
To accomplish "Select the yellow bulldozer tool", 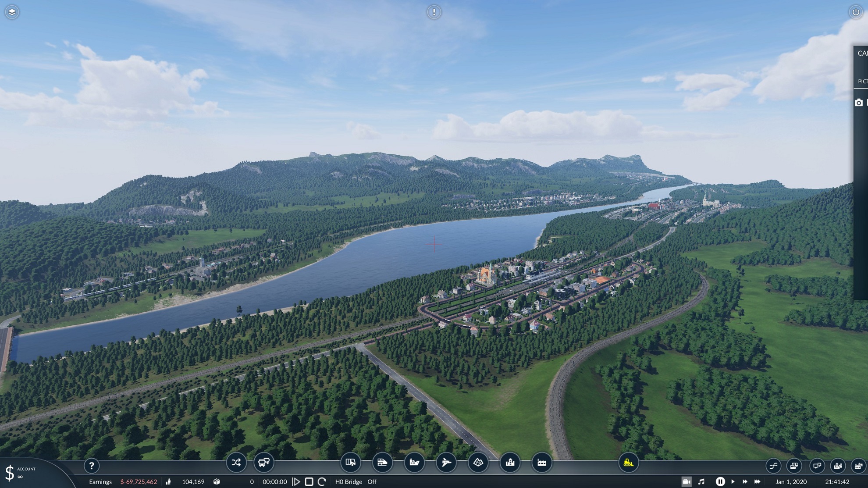I will tap(628, 463).
